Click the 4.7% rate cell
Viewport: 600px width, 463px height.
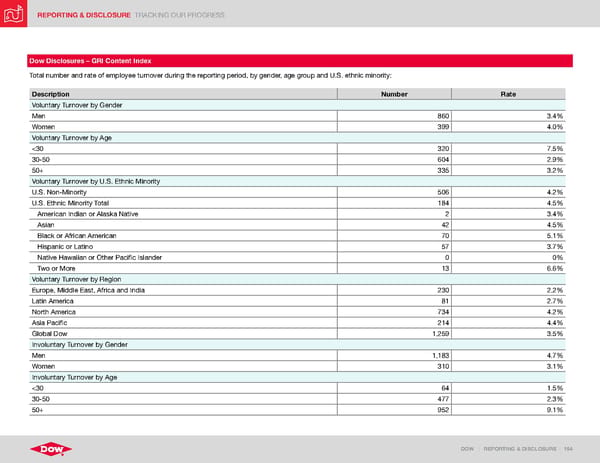[x=509, y=355]
